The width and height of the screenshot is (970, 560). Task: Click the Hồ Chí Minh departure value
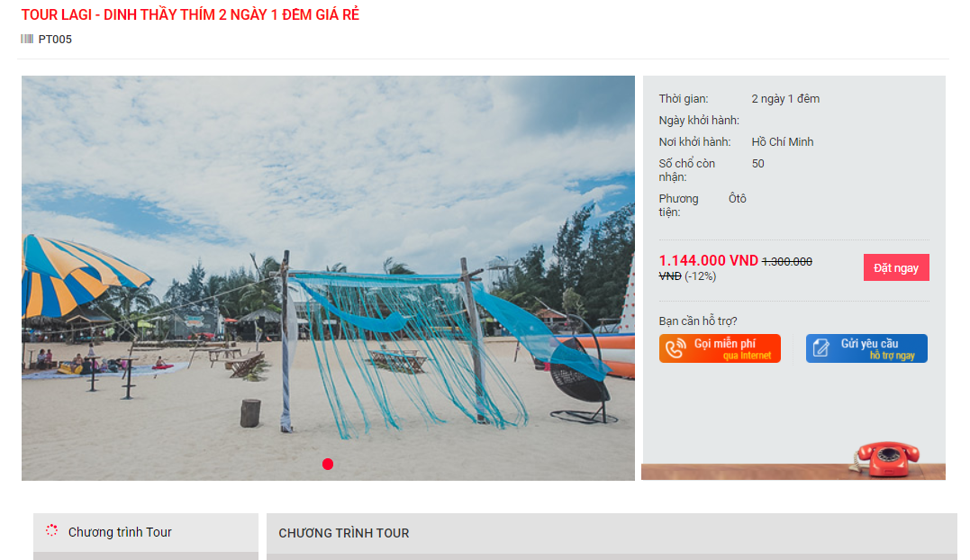pyautogui.click(x=783, y=141)
